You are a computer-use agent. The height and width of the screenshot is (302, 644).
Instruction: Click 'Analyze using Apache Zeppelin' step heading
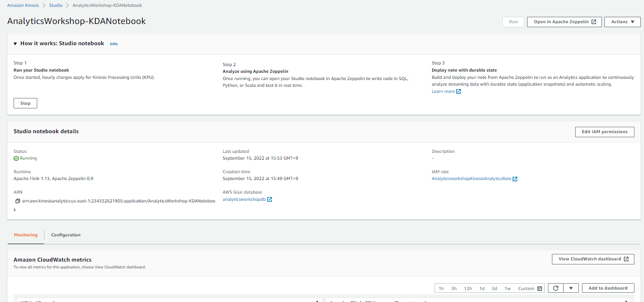pos(255,72)
